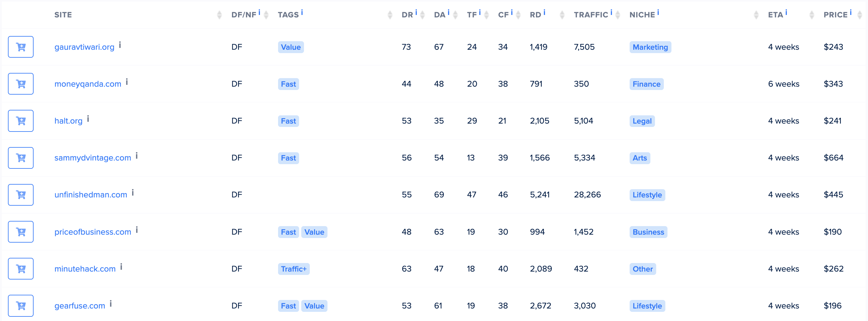Add unfinishedman.com to the cart
Screen dimensions: 868x321
coord(20,195)
